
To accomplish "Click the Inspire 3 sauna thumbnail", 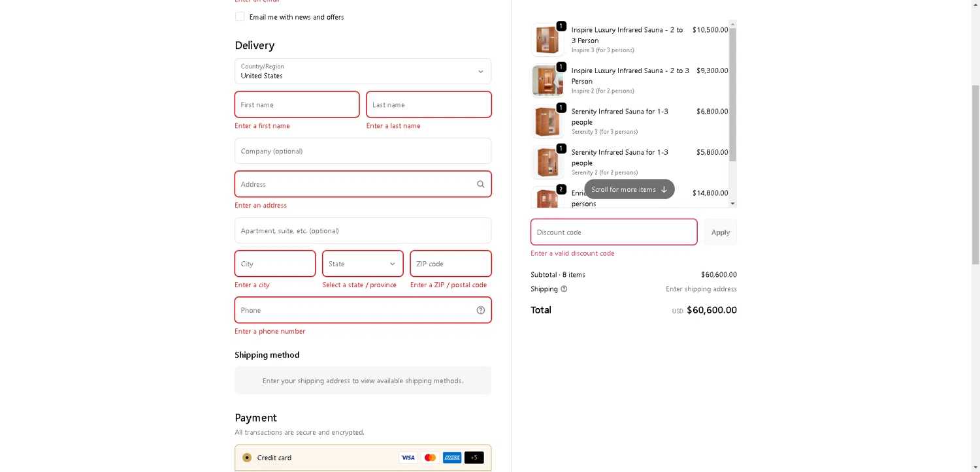I will pyautogui.click(x=547, y=40).
